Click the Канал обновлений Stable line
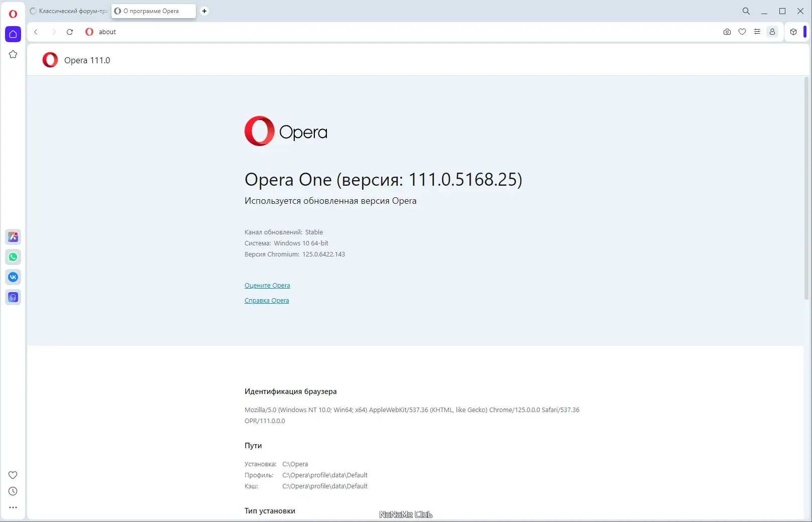 click(284, 232)
